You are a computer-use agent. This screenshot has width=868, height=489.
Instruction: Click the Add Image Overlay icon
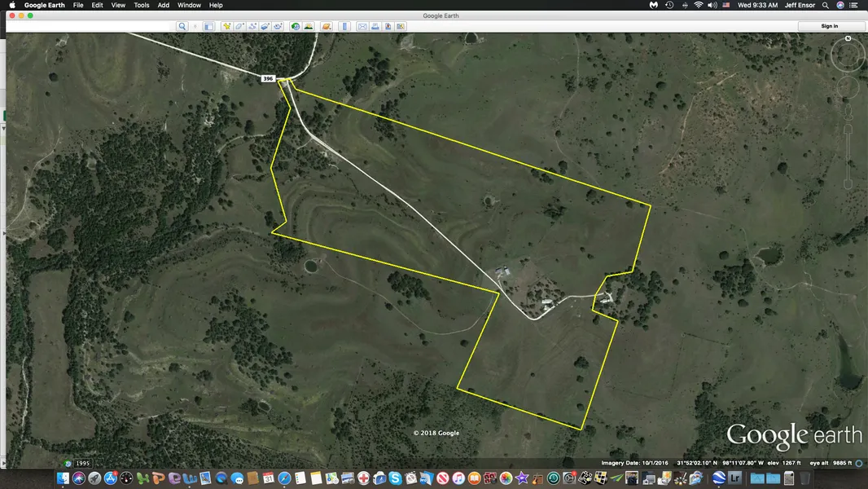[x=265, y=26]
